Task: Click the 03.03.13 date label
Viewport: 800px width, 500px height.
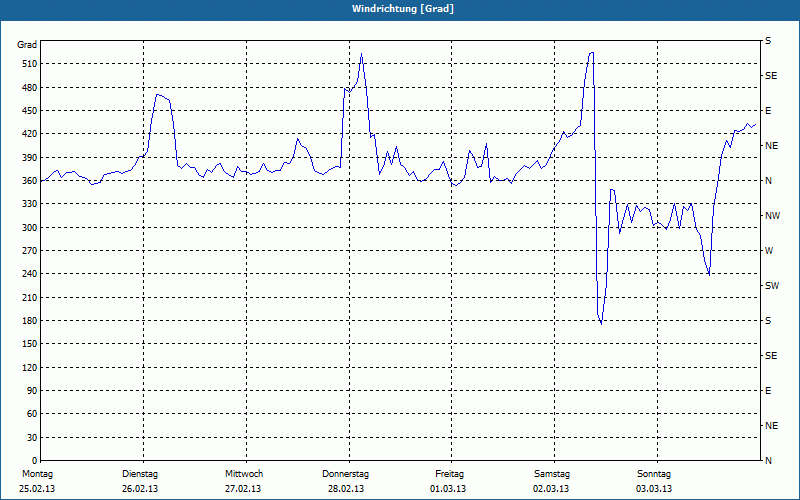Action: tap(654, 489)
